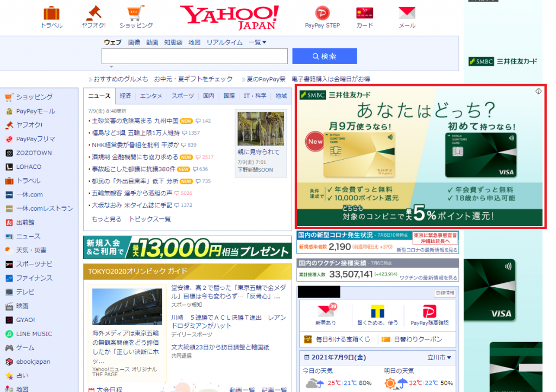Click the T-point 賢くためる、使う icon

pyautogui.click(x=378, y=311)
